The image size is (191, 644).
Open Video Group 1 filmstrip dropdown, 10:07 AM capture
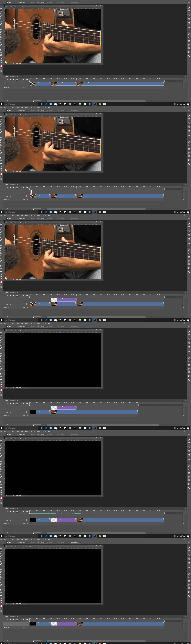[x=27, y=84]
